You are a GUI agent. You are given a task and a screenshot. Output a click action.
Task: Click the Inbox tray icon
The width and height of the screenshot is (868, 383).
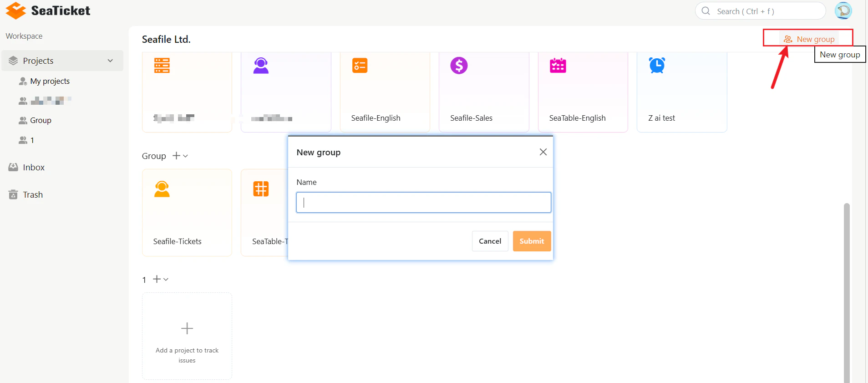pyautogui.click(x=13, y=167)
